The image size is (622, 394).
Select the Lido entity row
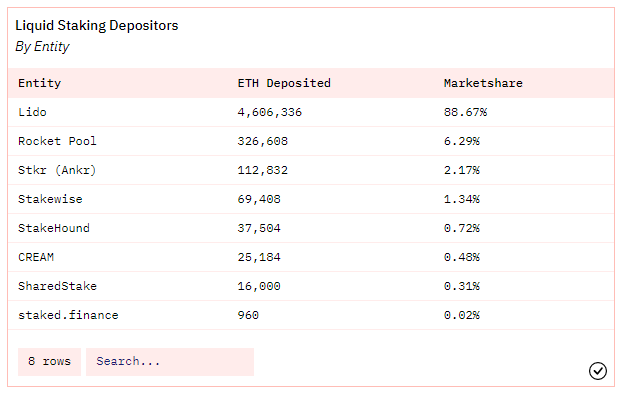tap(311, 112)
